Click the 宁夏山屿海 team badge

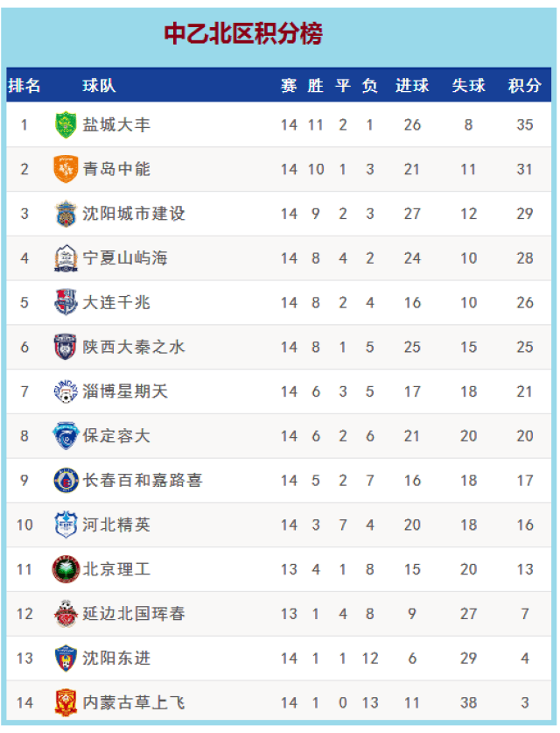click(x=66, y=258)
